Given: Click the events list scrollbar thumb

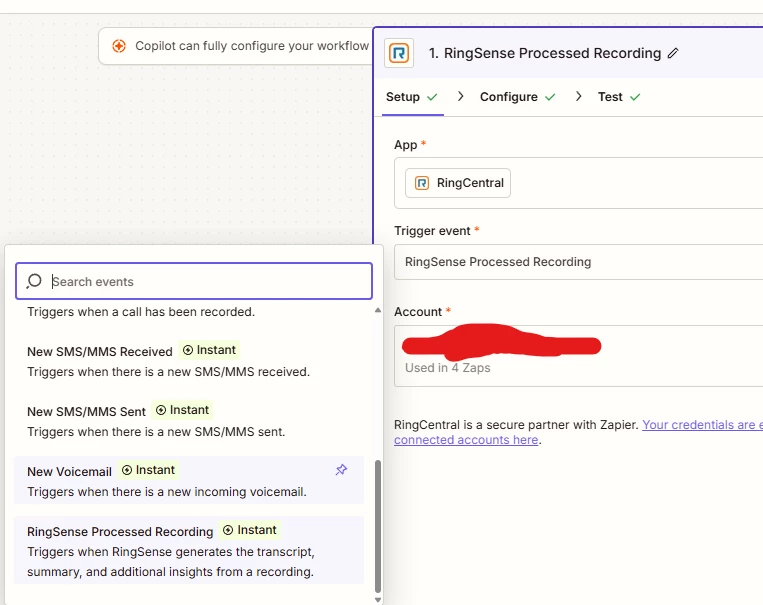Looking at the screenshot, I should coord(378,526).
